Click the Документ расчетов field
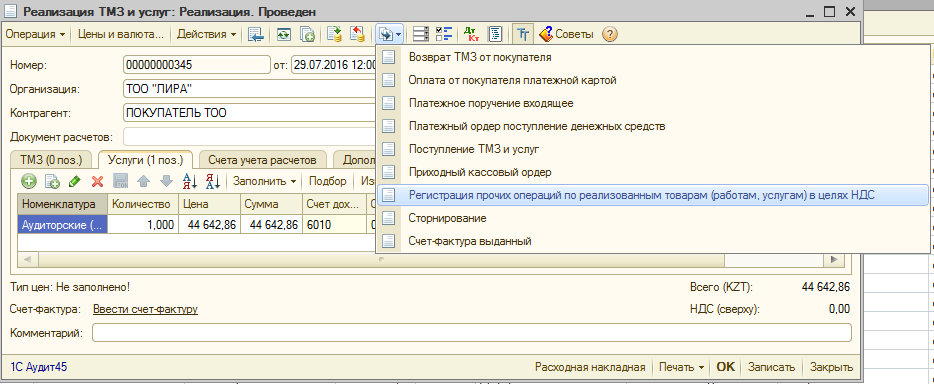 click(249, 136)
